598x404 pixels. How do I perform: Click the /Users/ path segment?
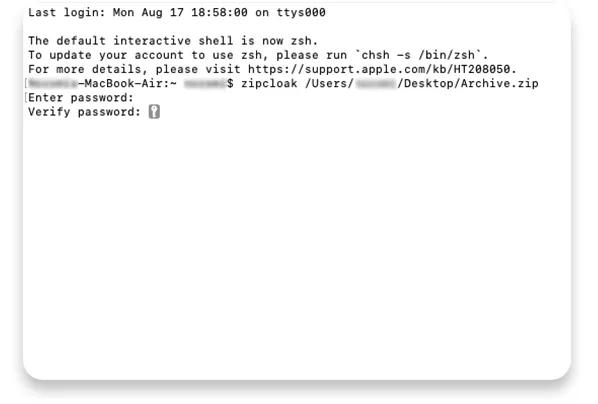pos(330,83)
